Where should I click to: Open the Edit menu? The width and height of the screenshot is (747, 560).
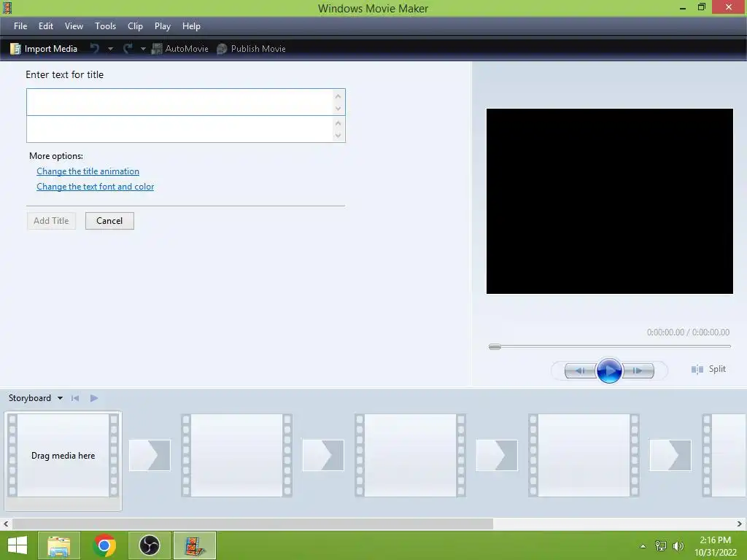point(46,26)
